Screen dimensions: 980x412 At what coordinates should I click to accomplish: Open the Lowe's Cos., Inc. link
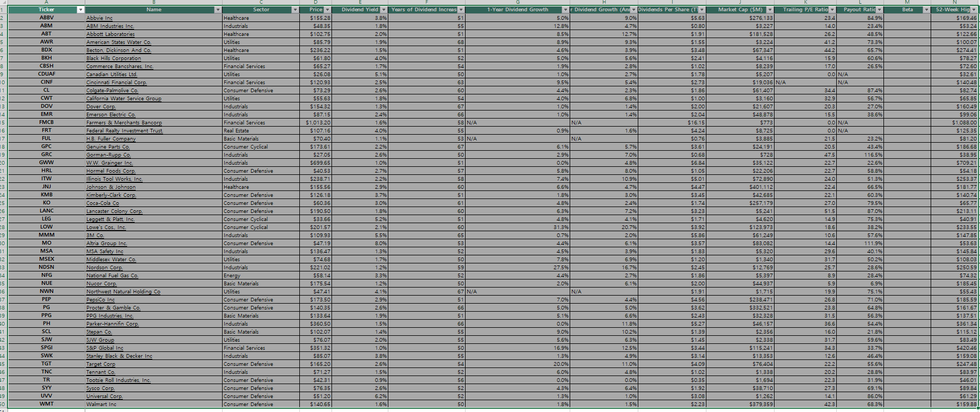(x=107, y=227)
